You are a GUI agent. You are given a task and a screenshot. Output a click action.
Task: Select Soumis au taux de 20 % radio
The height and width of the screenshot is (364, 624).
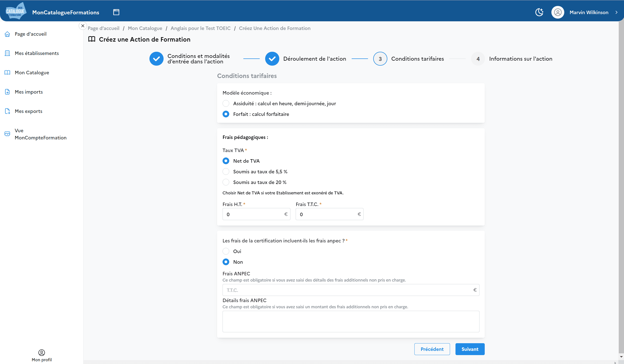tap(226, 182)
